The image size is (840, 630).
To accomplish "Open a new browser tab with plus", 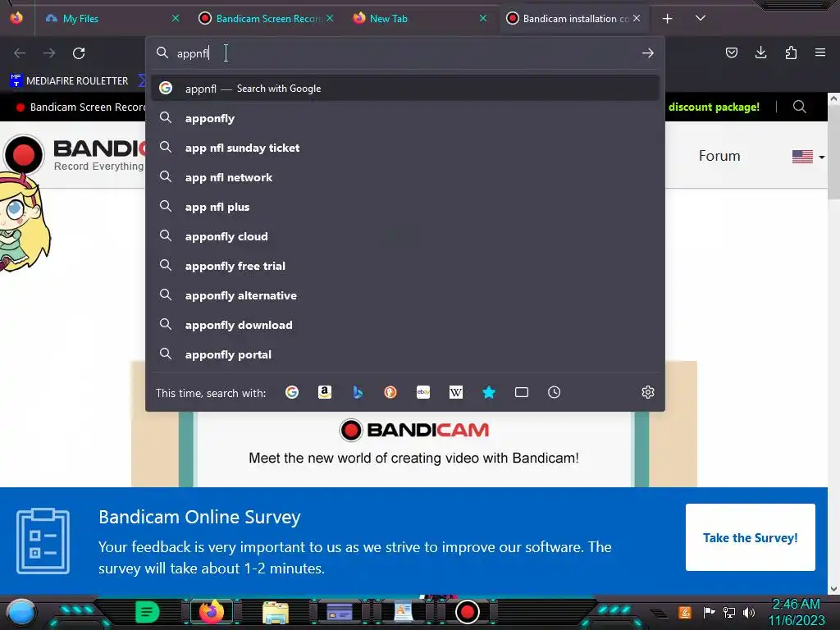I will [667, 19].
